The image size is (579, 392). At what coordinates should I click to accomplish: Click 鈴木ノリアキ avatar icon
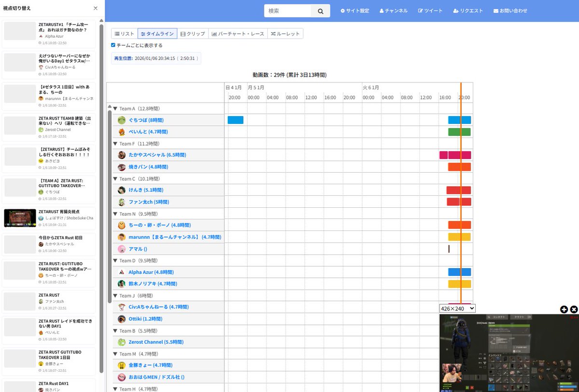(x=122, y=284)
